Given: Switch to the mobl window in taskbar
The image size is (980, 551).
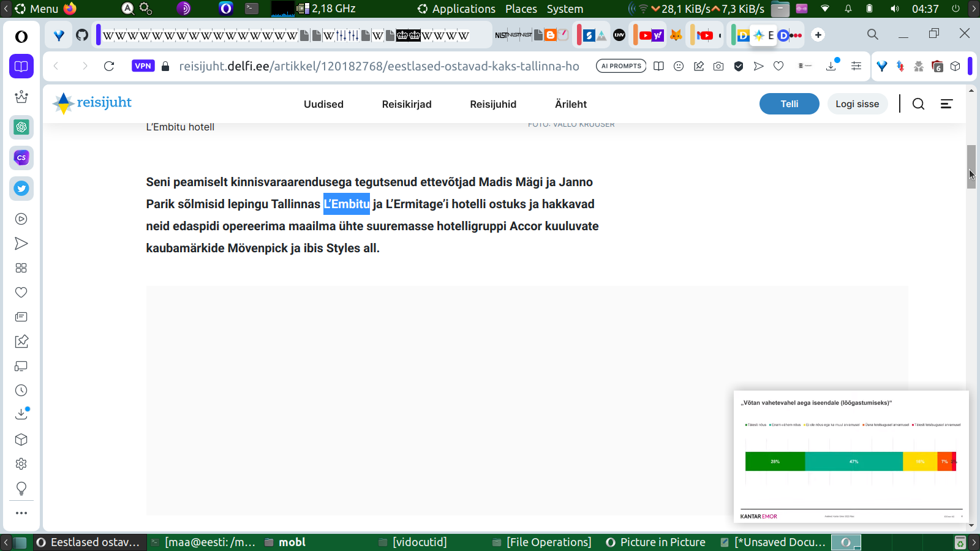Looking at the screenshot, I should (285, 542).
